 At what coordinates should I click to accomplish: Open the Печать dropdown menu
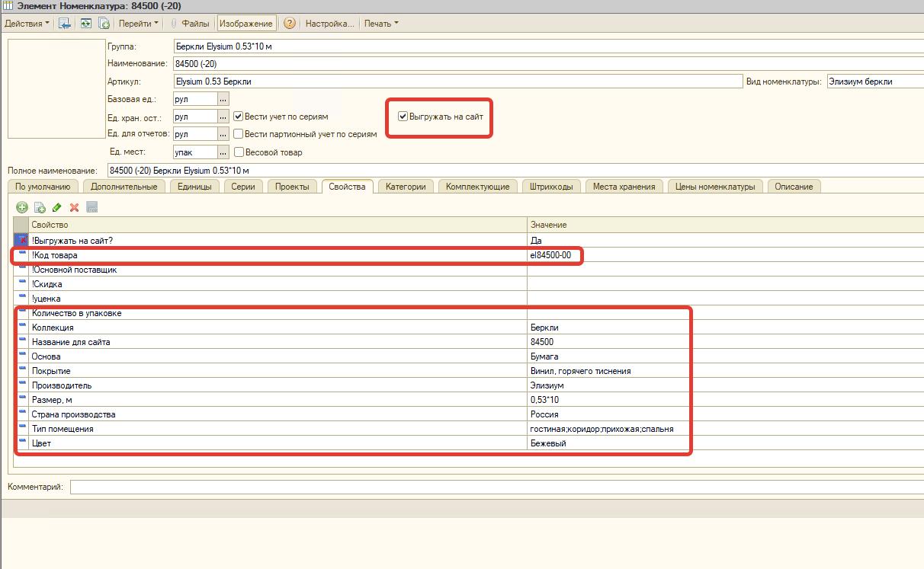(x=380, y=24)
